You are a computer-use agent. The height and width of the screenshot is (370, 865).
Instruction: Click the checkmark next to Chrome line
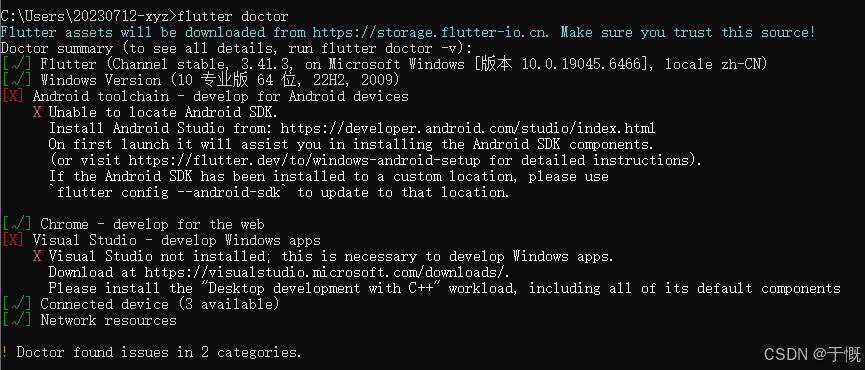[16, 224]
